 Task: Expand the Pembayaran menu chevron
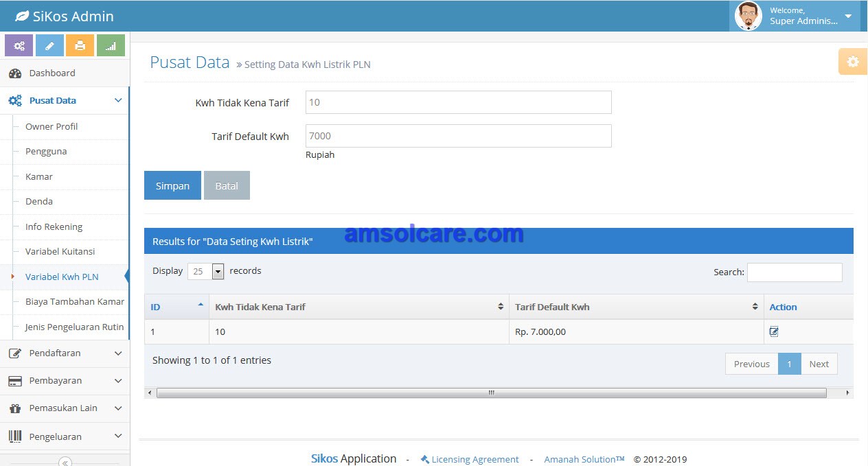[118, 381]
